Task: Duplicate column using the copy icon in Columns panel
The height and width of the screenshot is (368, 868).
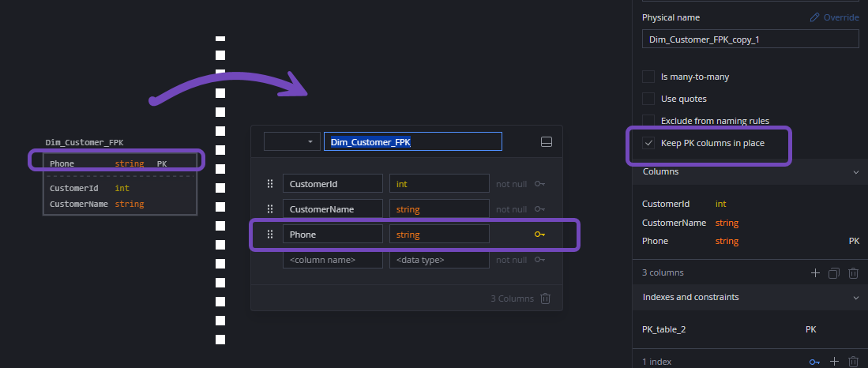Action: point(834,272)
